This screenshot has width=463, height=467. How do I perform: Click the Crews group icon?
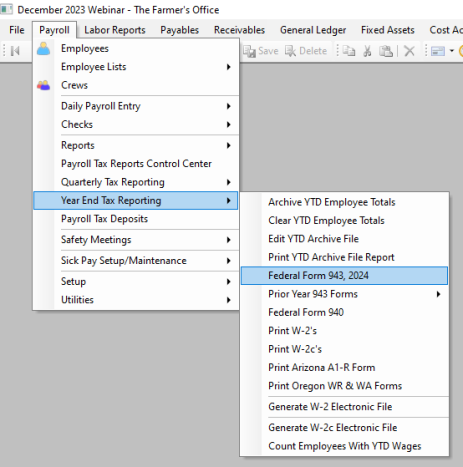pos(43,85)
